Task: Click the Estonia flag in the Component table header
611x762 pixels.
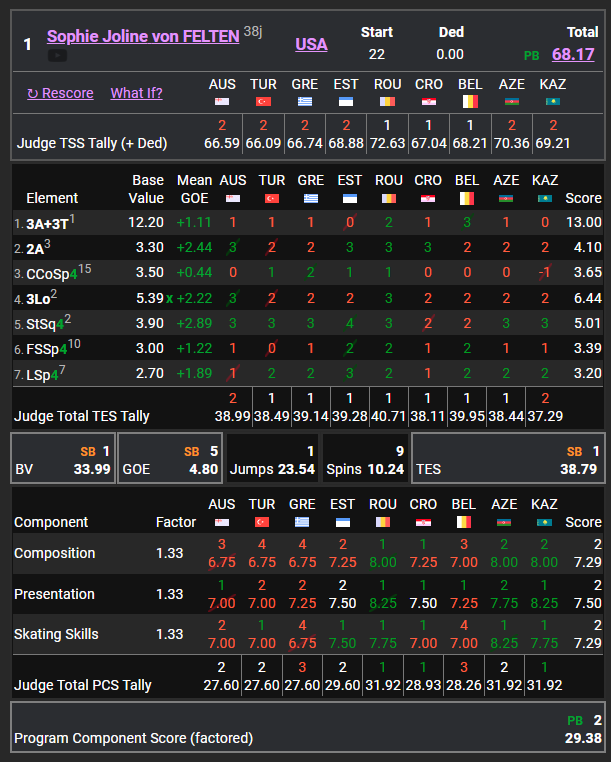Action: click(346, 522)
